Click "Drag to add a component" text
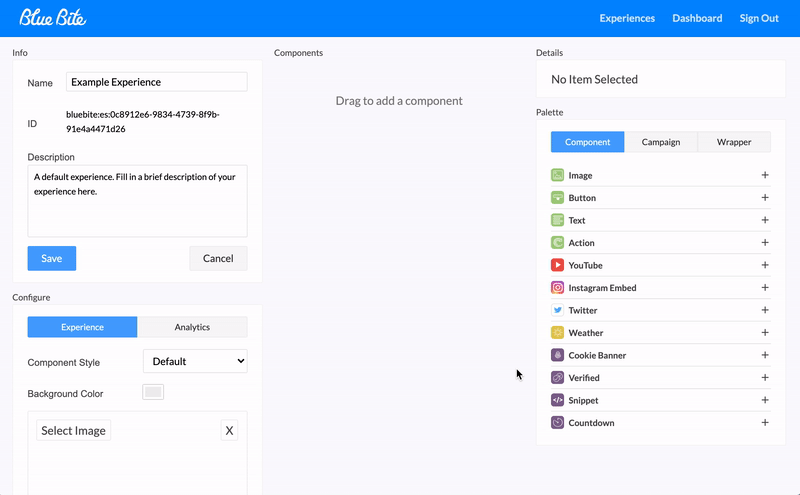Screen dimensions: 800x495 pos(399,101)
